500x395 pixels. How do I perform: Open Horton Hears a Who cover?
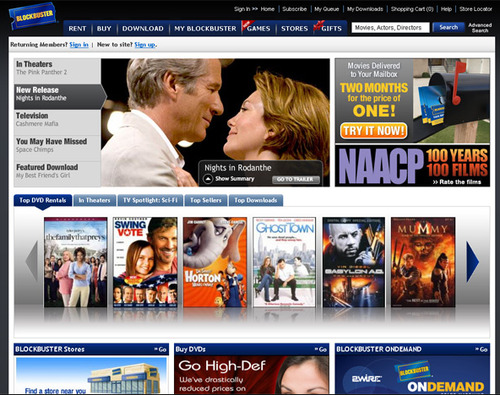(215, 262)
